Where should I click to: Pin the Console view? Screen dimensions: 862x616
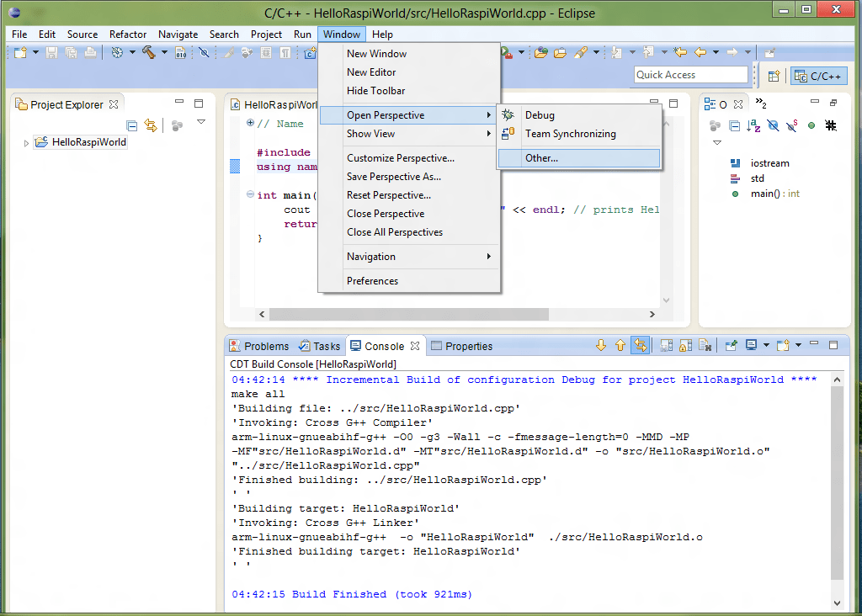coord(731,345)
